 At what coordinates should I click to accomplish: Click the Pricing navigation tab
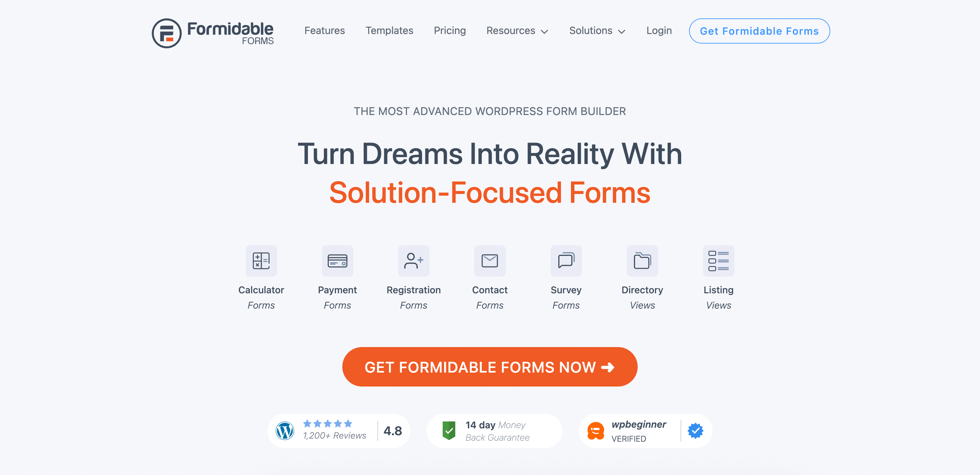coord(450,31)
